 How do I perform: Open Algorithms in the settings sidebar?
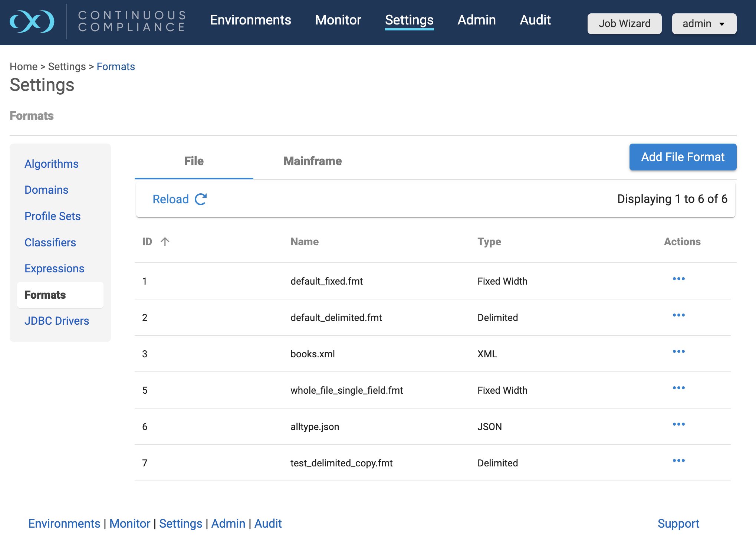click(52, 164)
